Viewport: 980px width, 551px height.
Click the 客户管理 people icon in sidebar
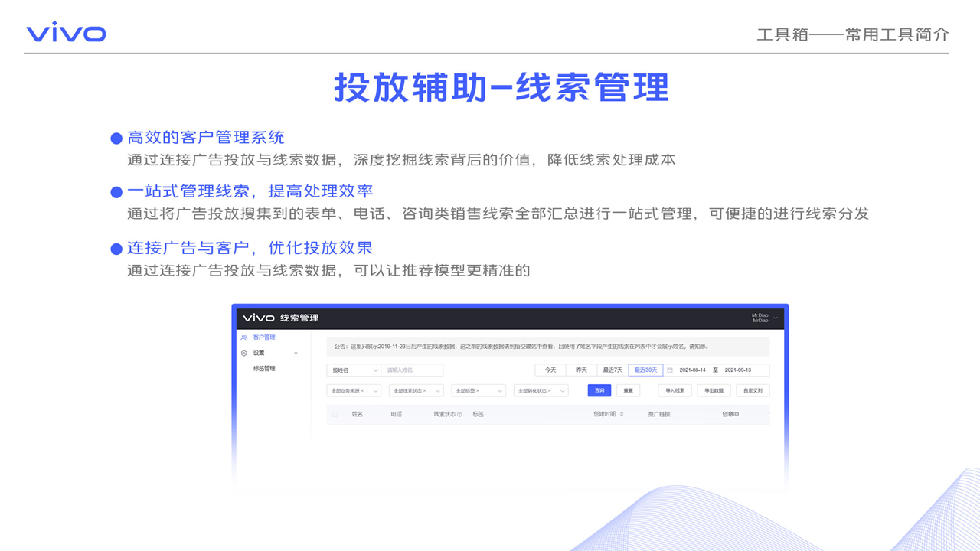[244, 337]
